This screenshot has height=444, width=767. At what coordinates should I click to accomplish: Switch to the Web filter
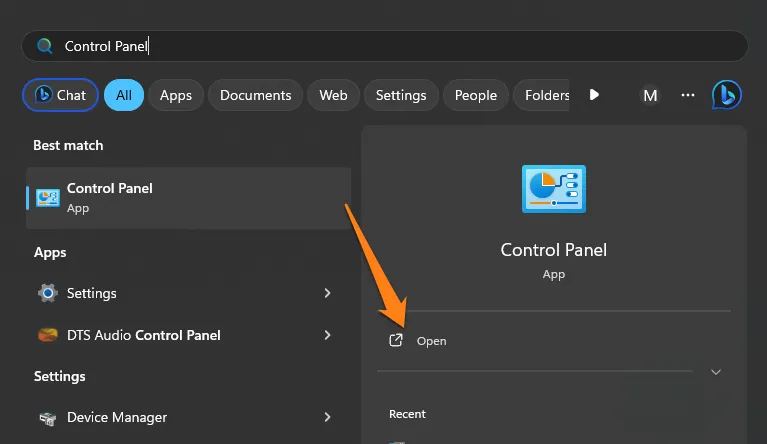click(333, 95)
